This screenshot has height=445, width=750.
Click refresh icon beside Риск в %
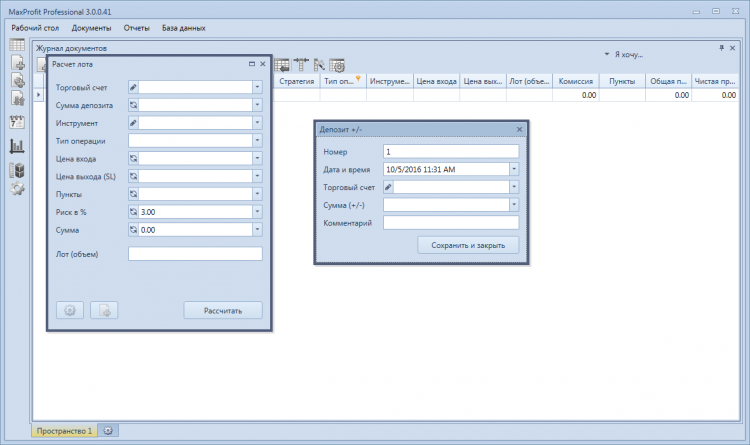[133, 211]
